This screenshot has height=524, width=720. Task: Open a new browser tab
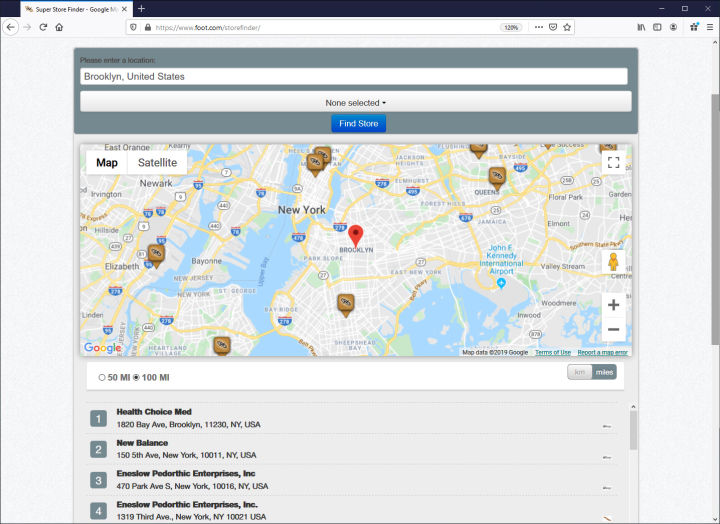pyautogui.click(x=141, y=9)
